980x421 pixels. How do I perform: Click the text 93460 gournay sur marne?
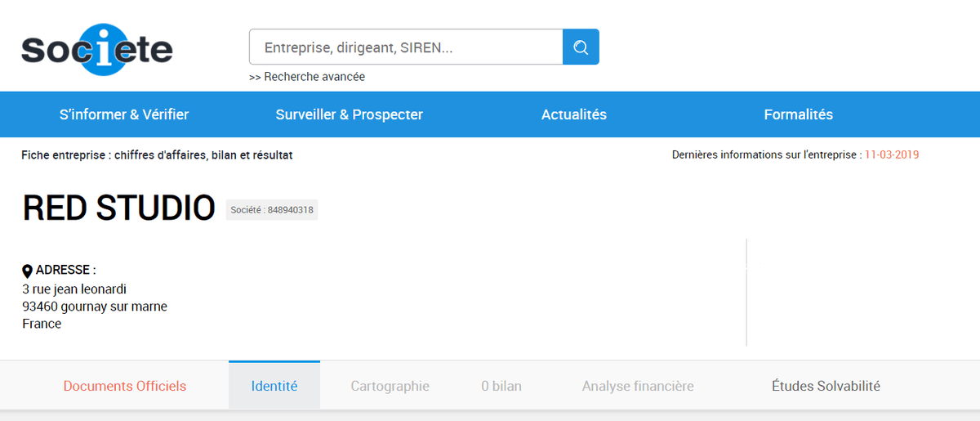click(x=95, y=307)
